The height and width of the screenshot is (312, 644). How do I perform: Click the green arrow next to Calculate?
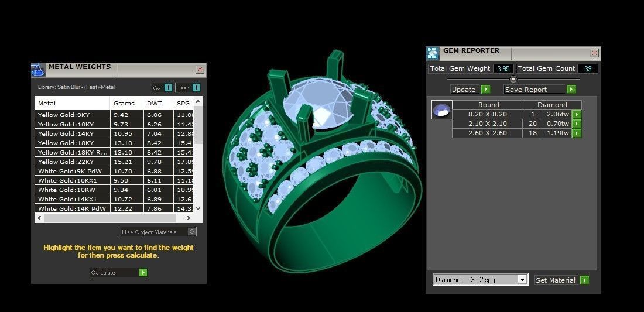pyautogui.click(x=143, y=273)
